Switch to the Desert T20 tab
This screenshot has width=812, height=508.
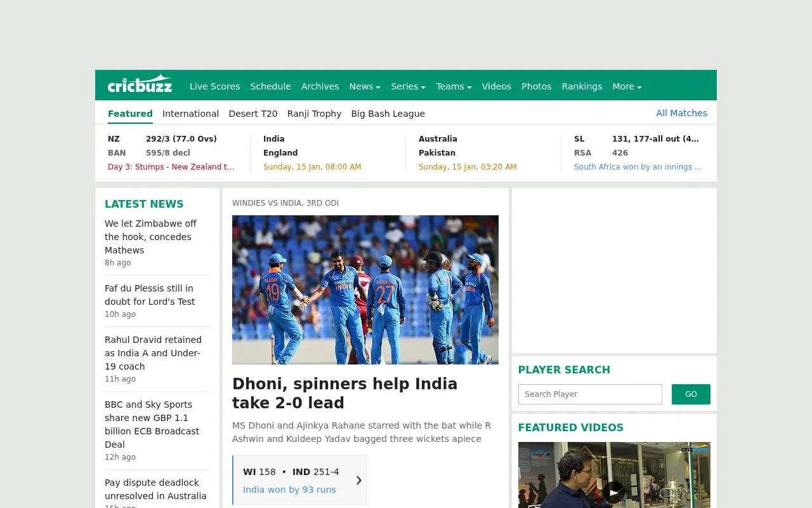(253, 114)
